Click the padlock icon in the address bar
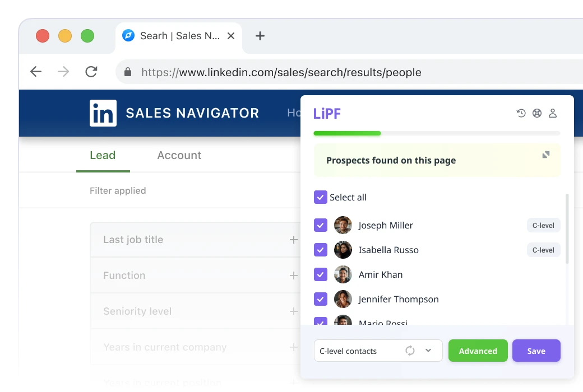Screen dimensions: 583x392 click(x=128, y=72)
